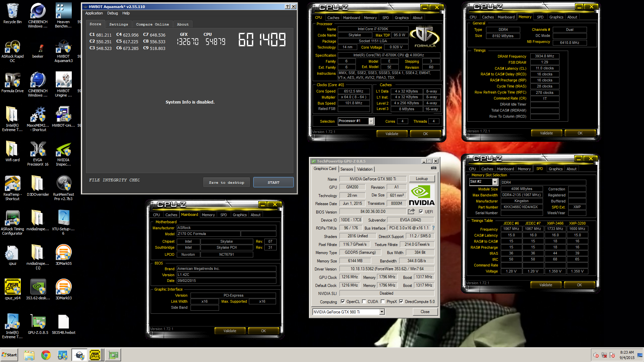Open RealTemp Shortcut icon

(x=12, y=188)
